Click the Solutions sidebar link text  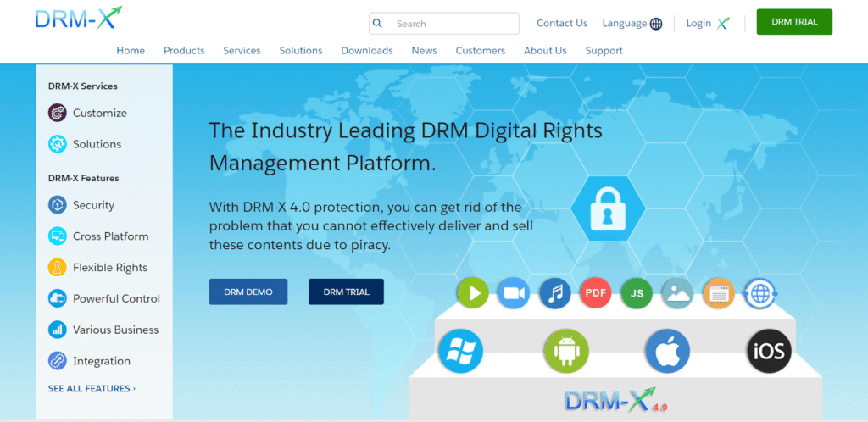[97, 144]
